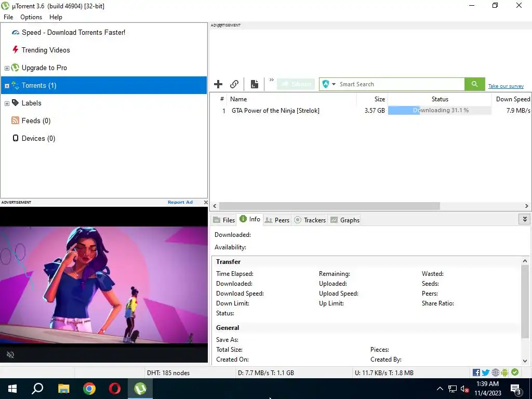Focus the Smart Search input field
The image size is (532, 399).
[401, 84]
